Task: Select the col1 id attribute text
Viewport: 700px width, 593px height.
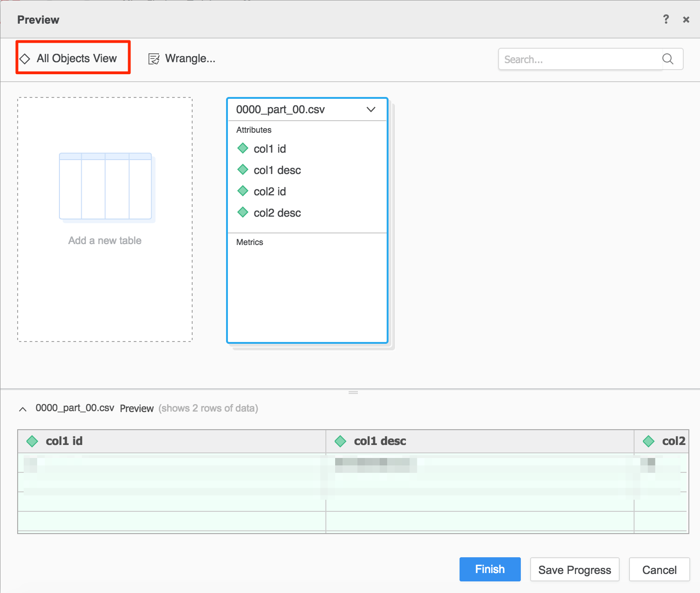Action: (x=270, y=149)
